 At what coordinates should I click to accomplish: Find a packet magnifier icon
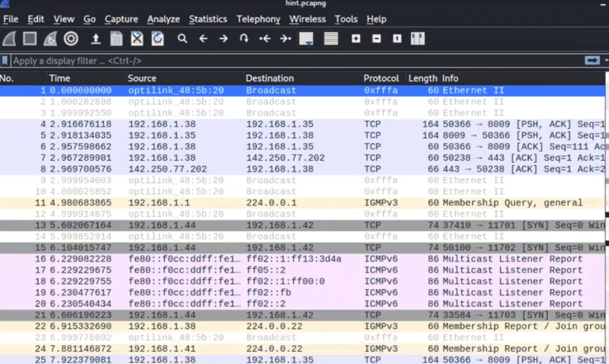click(x=182, y=39)
